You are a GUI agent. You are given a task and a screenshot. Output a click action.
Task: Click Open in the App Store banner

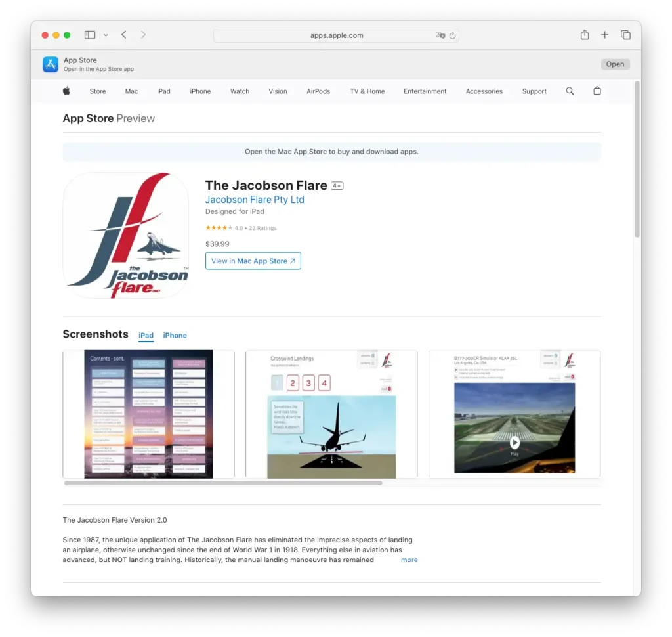[614, 64]
